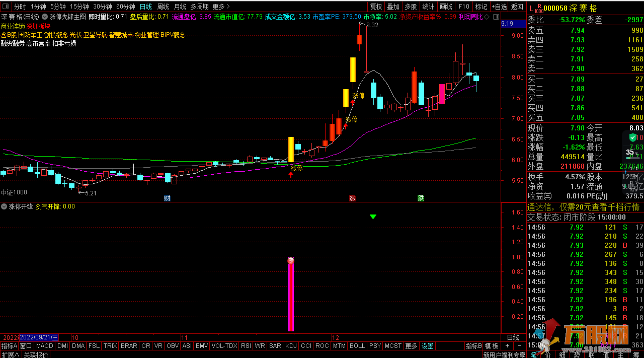Open the 光伏 concept tag
The image size is (644, 358).
point(75,35)
